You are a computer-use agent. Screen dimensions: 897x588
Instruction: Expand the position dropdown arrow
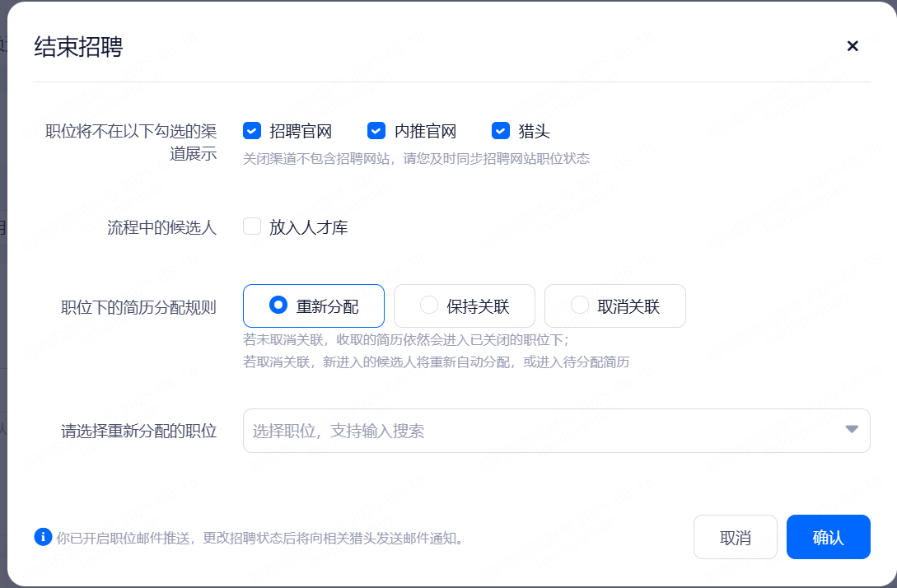[x=852, y=430]
